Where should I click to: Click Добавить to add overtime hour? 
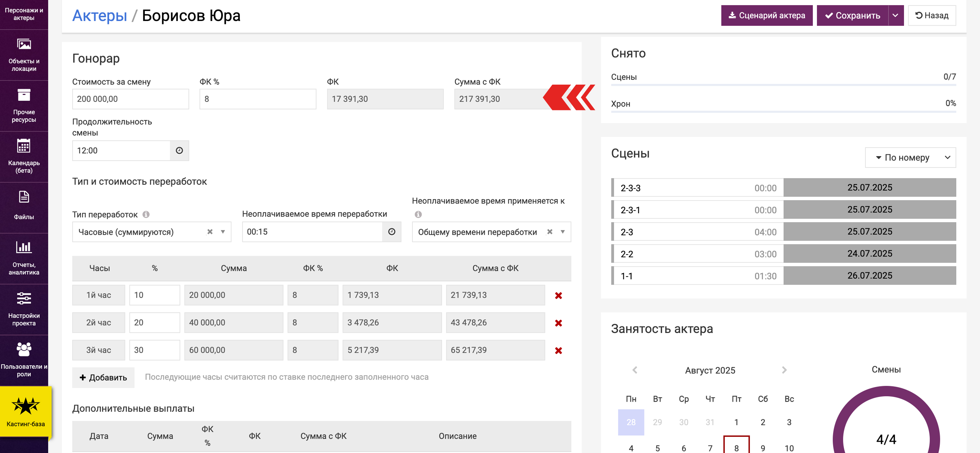pyautogui.click(x=103, y=377)
